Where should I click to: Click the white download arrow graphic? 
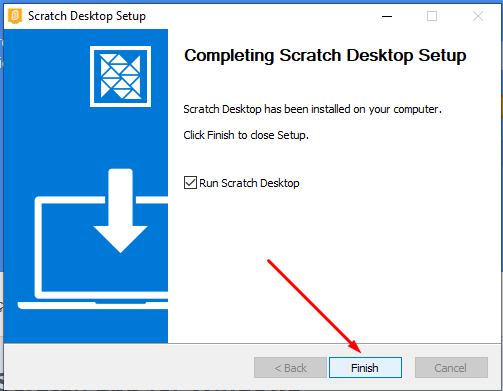[x=120, y=211]
